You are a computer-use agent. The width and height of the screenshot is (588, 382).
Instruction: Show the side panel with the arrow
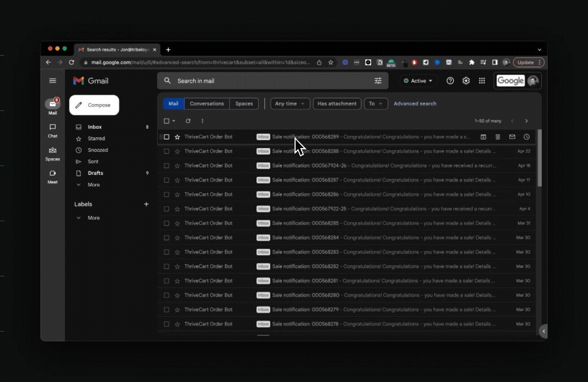pos(543,331)
